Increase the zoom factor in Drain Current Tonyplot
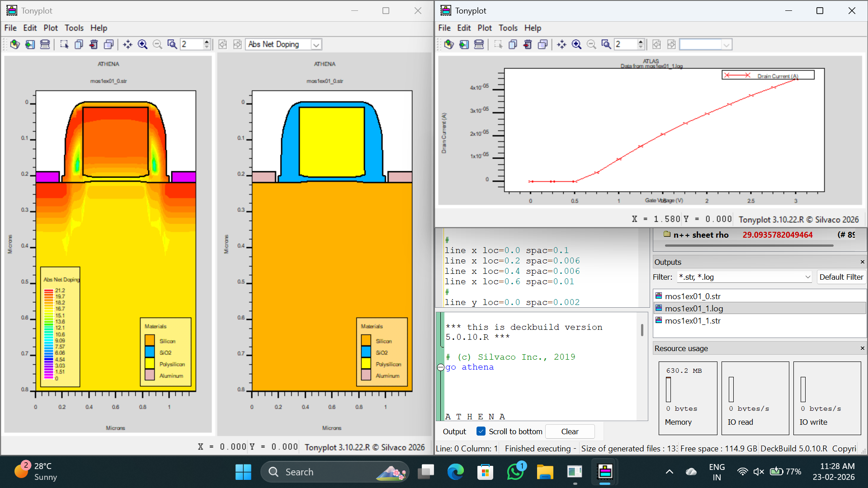Screen dimensions: 868x488 coord(641,42)
